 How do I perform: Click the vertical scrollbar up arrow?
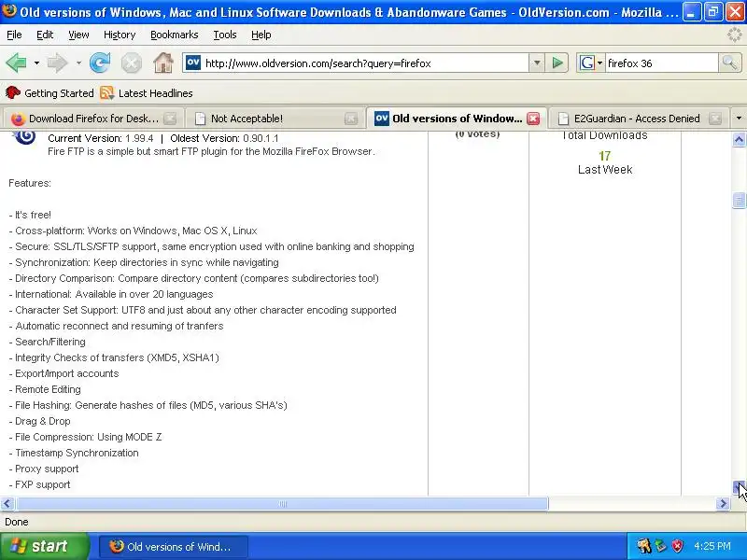click(739, 139)
